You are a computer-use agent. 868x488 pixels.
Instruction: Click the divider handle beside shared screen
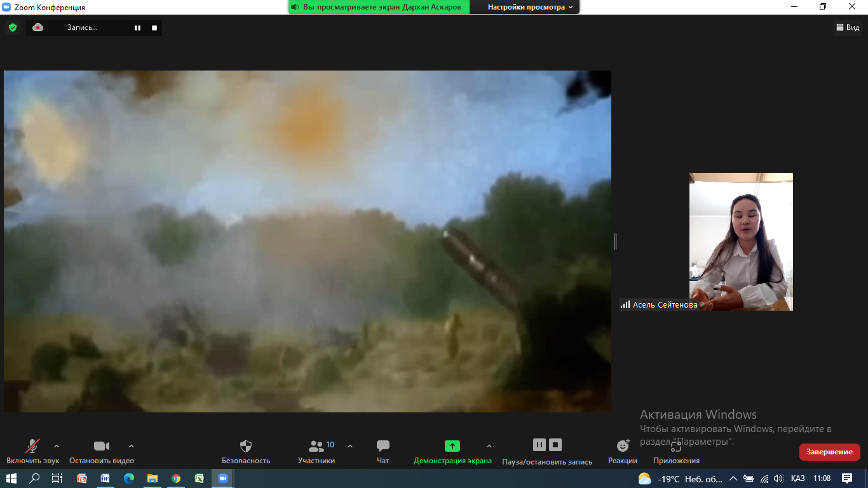615,241
